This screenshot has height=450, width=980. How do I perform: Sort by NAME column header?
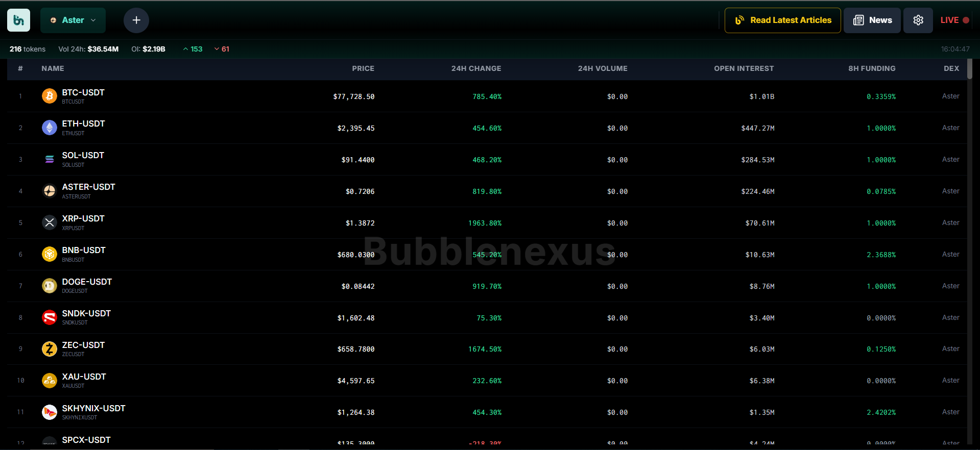(x=53, y=68)
